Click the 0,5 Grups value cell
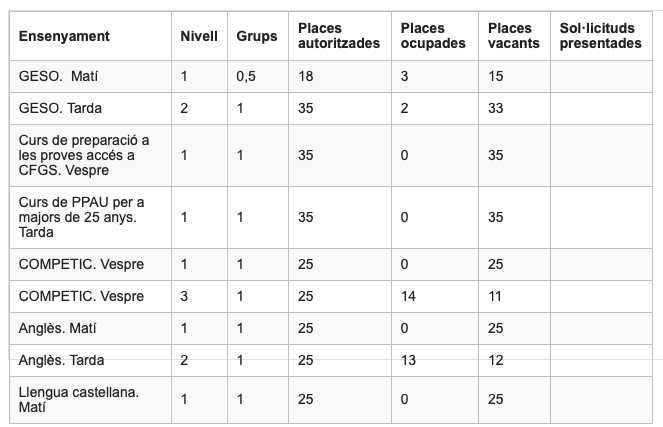 246,77
